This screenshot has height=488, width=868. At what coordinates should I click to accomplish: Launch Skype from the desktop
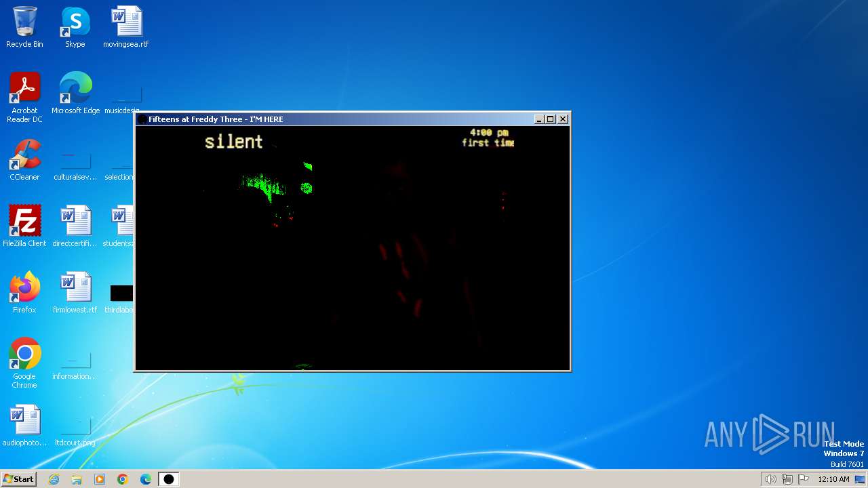tap(75, 27)
